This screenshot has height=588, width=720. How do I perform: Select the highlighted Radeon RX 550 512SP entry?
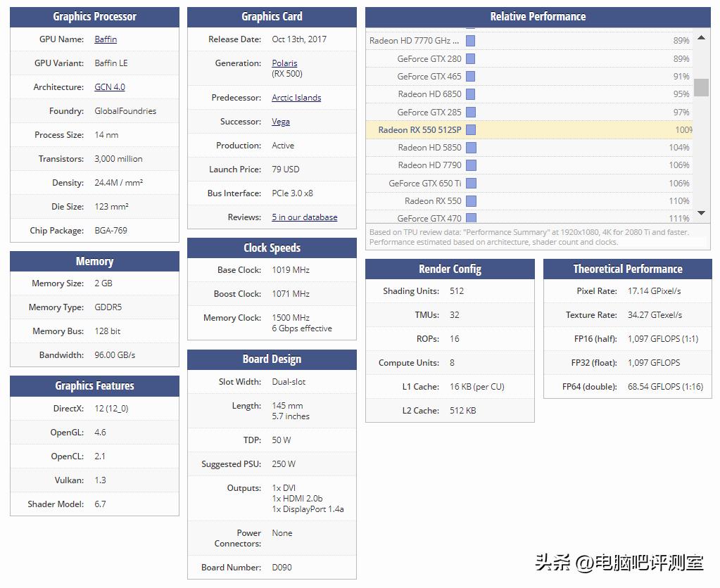click(419, 130)
